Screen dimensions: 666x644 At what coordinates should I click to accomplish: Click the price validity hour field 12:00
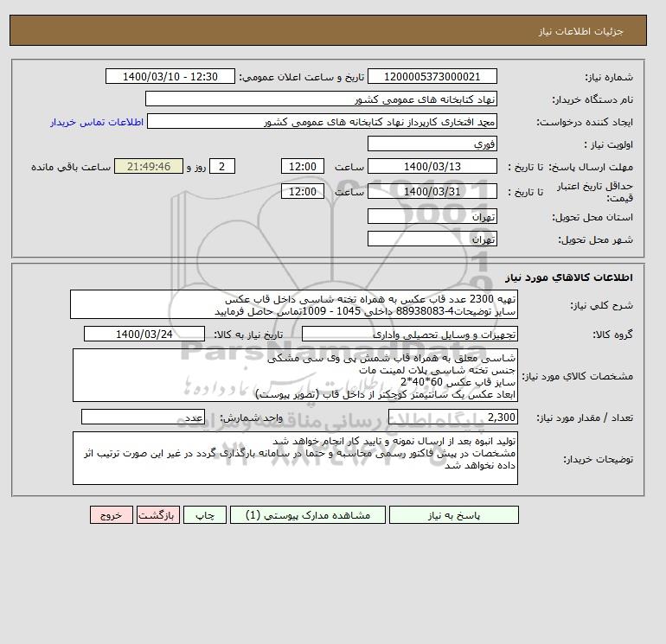(303, 191)
